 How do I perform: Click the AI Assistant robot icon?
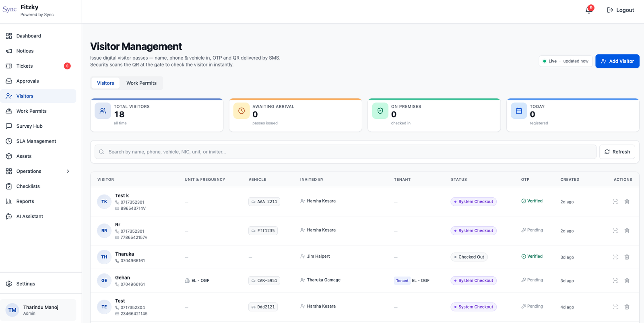(x=9, y=216)
